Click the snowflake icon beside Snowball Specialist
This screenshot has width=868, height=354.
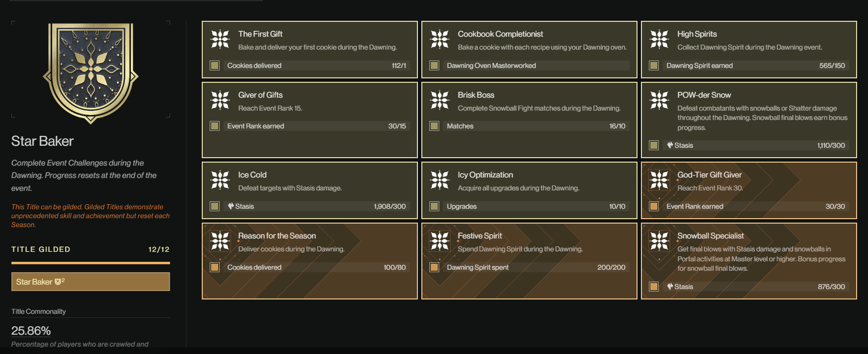tap(659, 241)
